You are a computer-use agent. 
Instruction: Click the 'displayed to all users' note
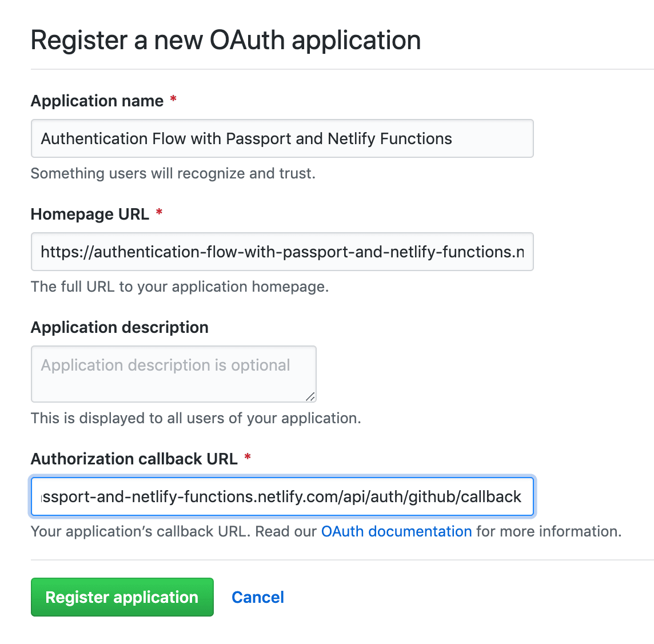196,418
